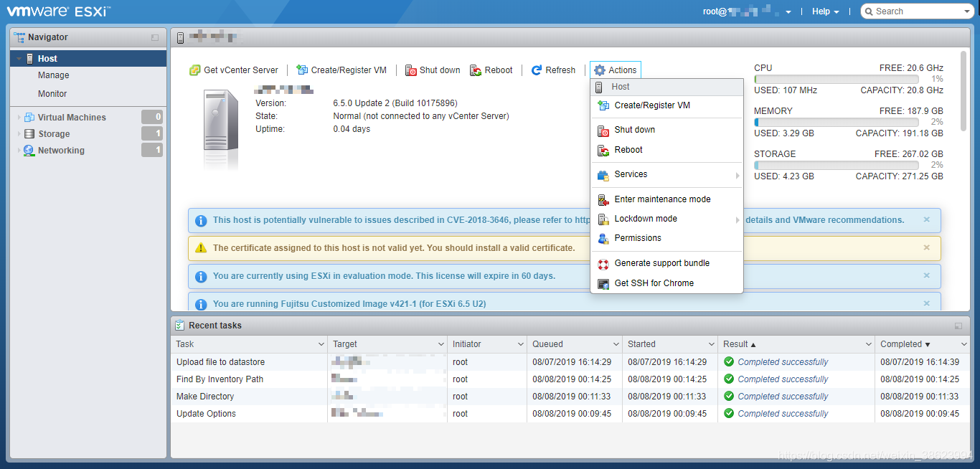
Task: Click the Update Options task row
Action: 570,414
